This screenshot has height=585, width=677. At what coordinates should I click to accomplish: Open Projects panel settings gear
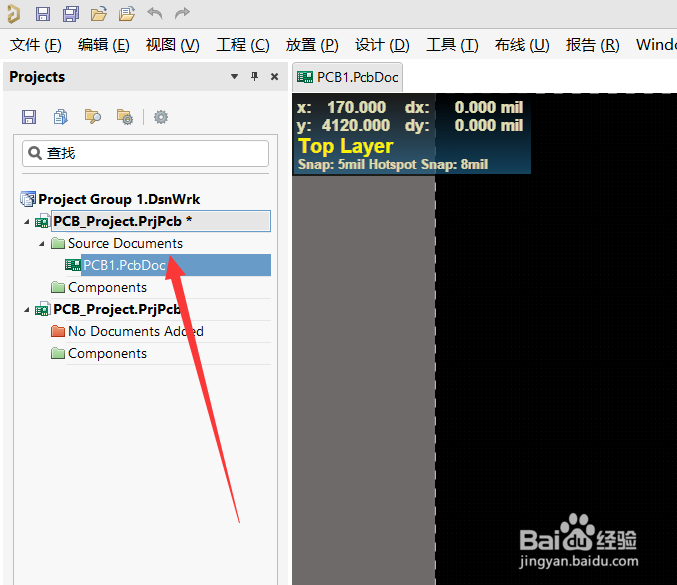[161, 117]
